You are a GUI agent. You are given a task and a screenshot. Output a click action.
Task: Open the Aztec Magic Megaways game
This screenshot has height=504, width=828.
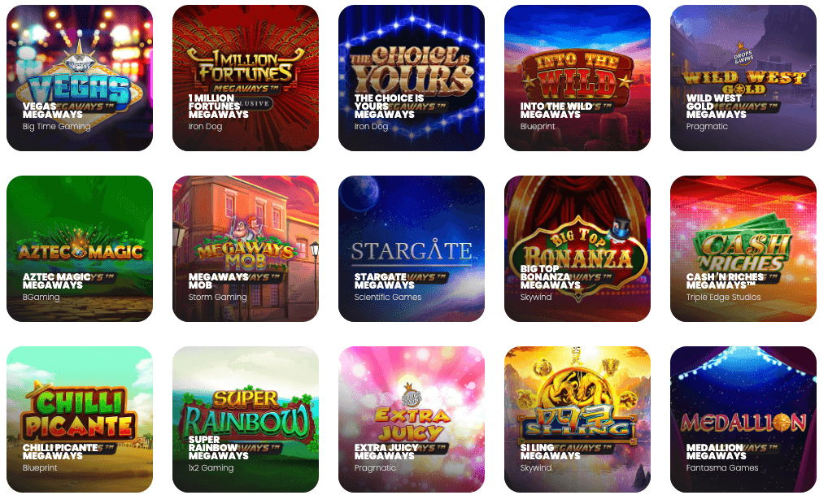pos(80,249)
